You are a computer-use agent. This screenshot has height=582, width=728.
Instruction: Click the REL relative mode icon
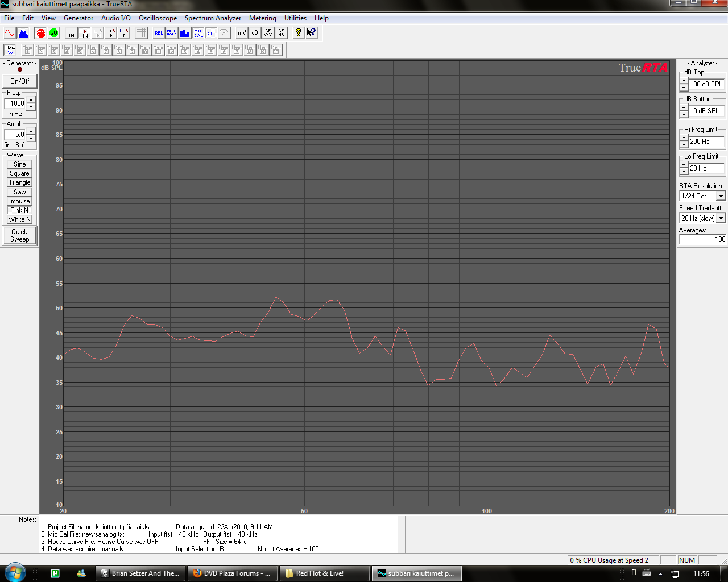pyautogui.click(x=159, y=33)
